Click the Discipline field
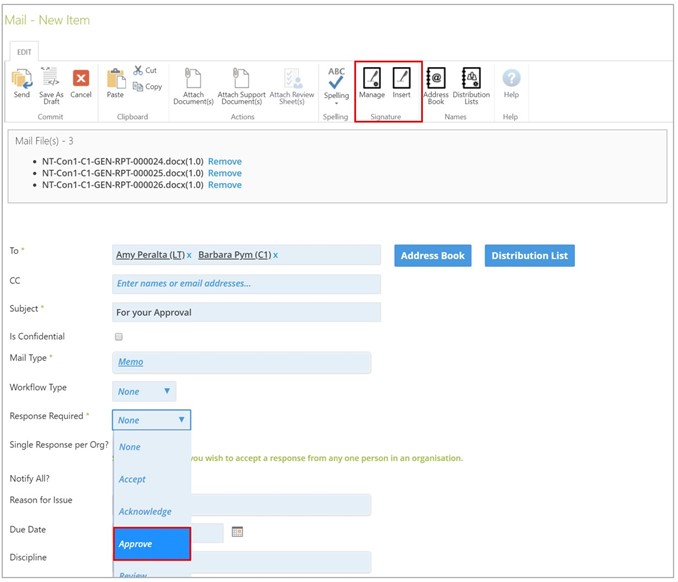Viewport: 678px width, 582px height. tap(281, 562)
